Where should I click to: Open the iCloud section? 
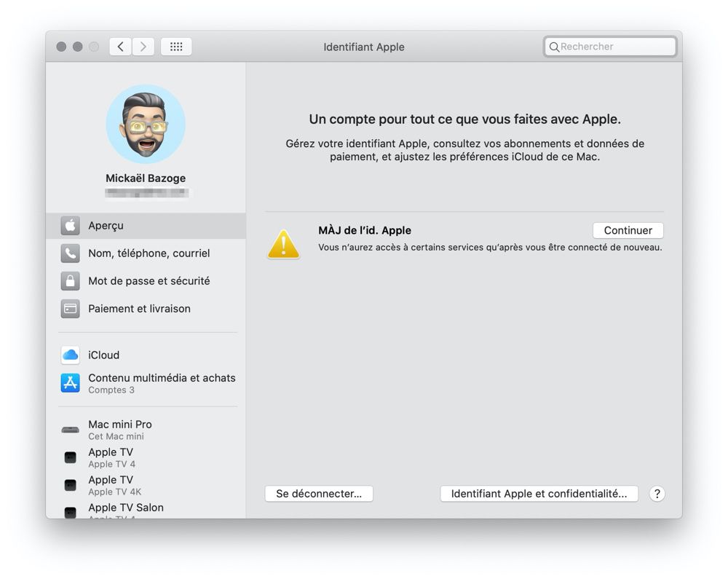[146, 355]
